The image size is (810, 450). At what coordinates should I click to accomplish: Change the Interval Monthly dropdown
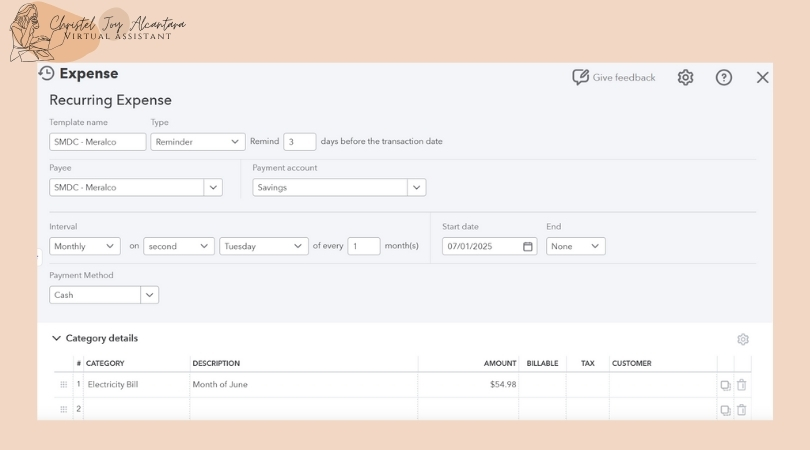click(84, 246)
